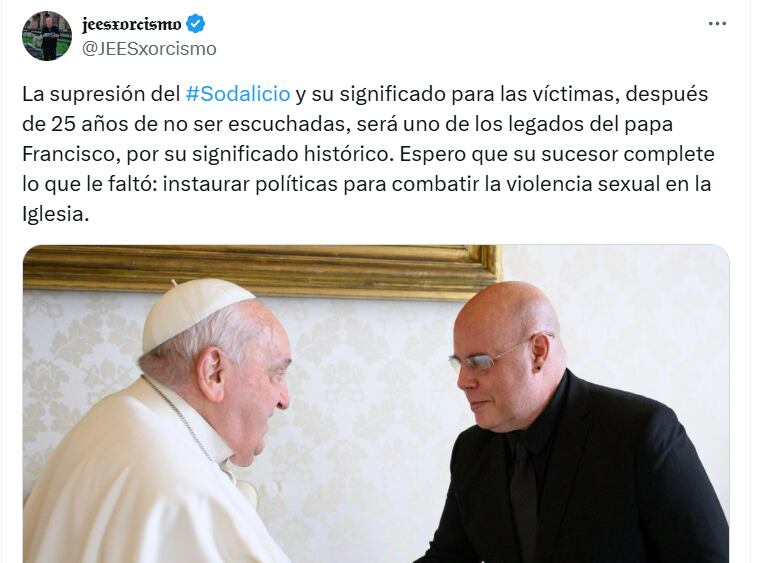Open the jeesxorcismo profile avatar
The height and width of the screenshot is (563, 774).
pyautogui.click(x=47, y=36)
